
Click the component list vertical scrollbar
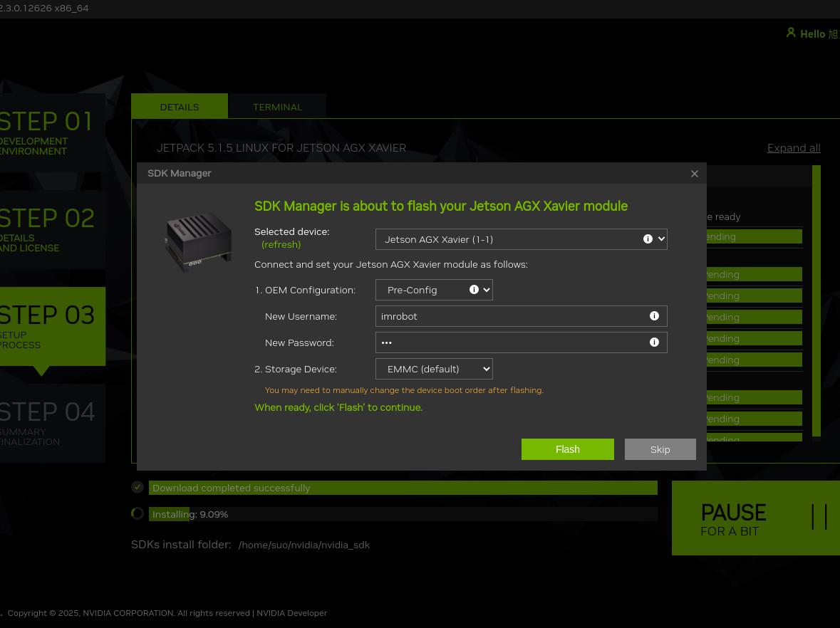(816, 301)
